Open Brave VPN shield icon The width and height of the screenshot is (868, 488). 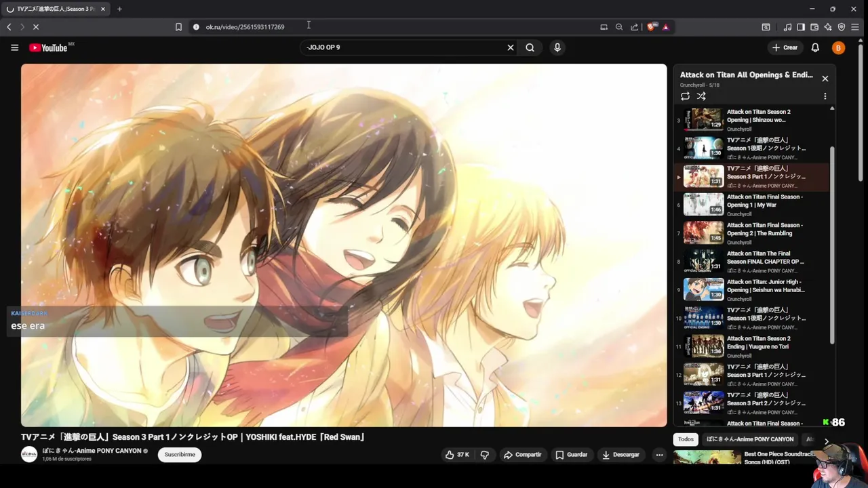(842, 27)
